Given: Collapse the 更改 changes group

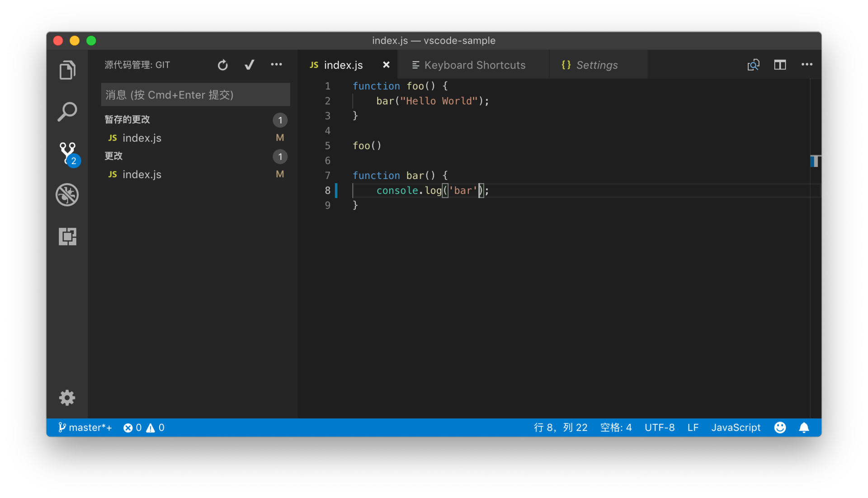Looking at the screenshot, I should (114, 156).
